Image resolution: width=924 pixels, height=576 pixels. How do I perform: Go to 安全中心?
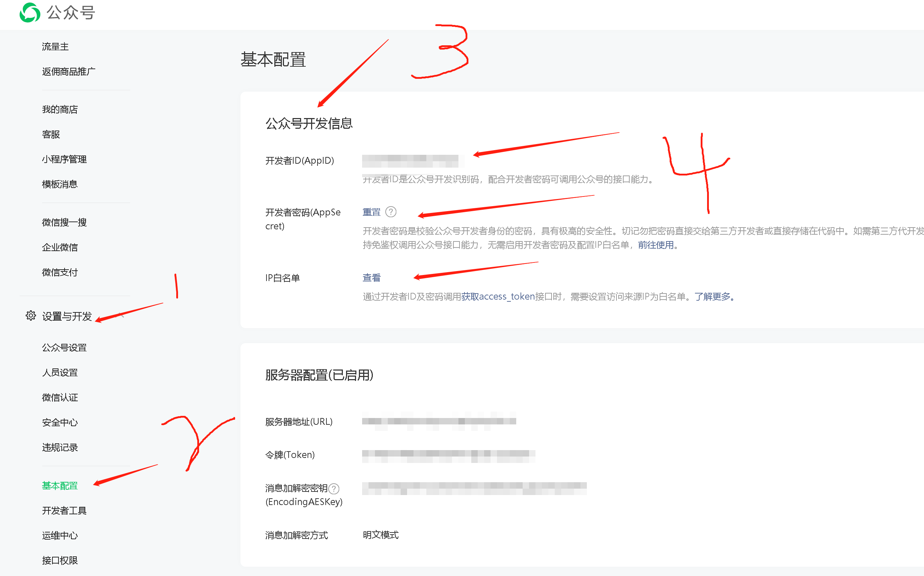click(60, 422)
